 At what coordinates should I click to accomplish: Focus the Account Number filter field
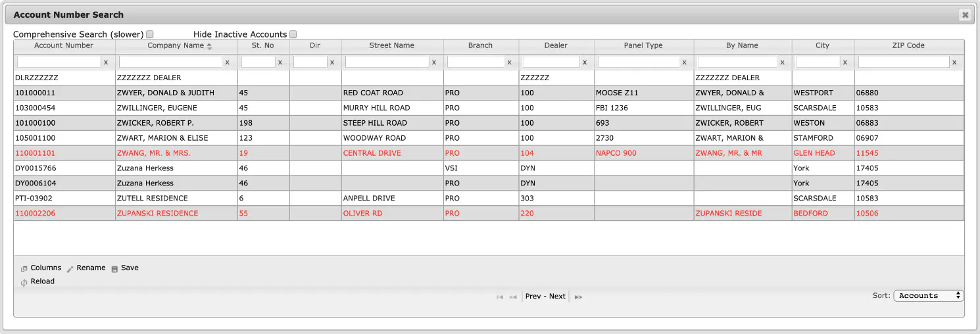click(x=59, y=62)
